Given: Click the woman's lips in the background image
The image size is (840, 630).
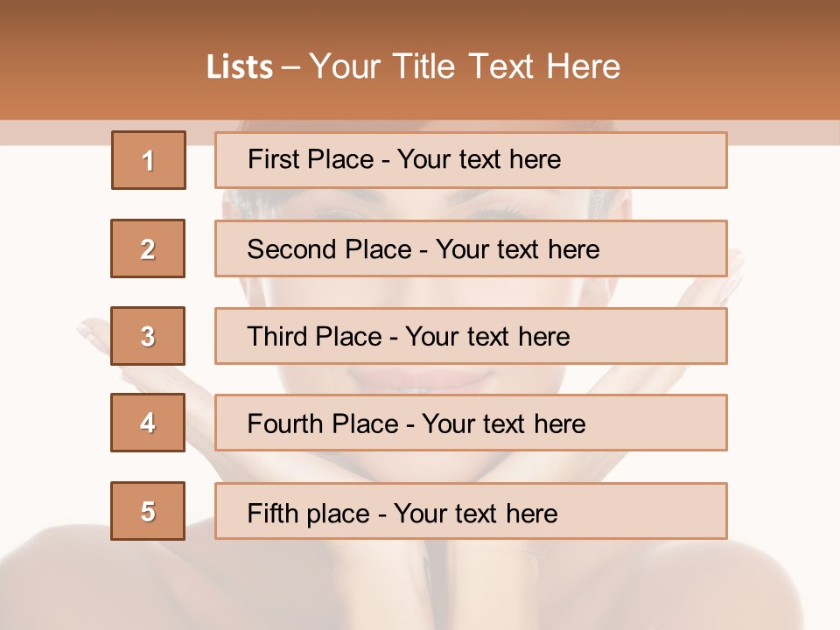Looking at the screenshot, I should click(x=418, y=379).
